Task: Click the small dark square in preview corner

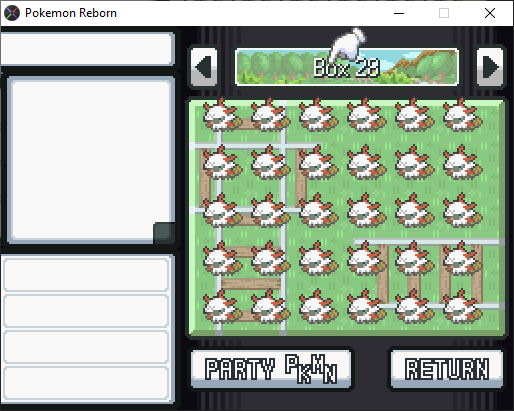Action: coord(164,233)
